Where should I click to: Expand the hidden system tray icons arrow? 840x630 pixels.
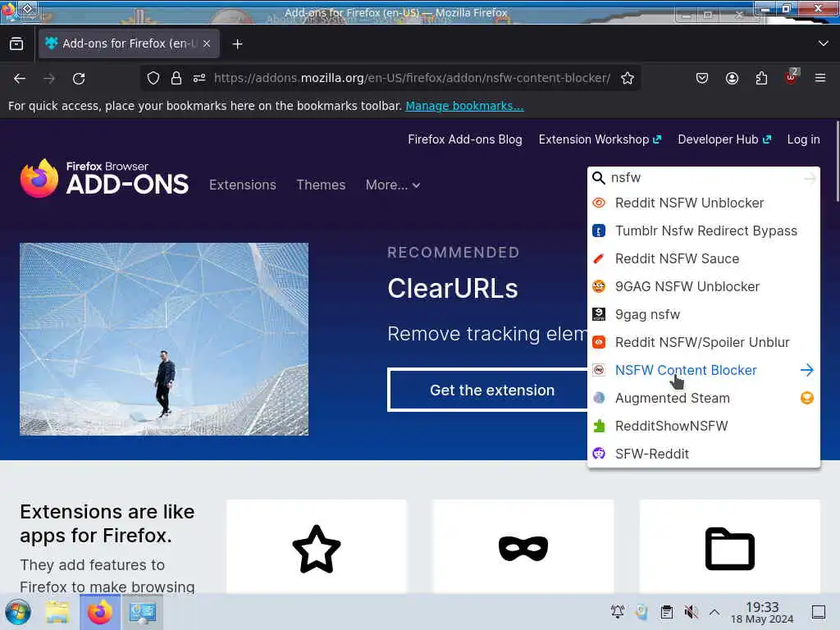[x=714, y=612]
